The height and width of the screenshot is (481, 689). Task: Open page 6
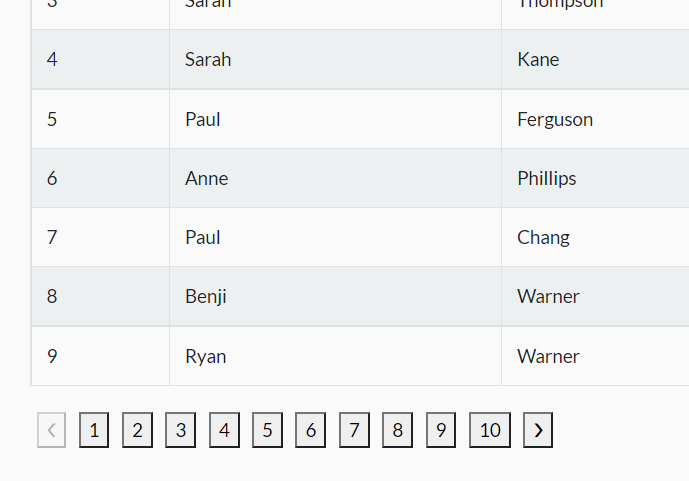(311, 430)
